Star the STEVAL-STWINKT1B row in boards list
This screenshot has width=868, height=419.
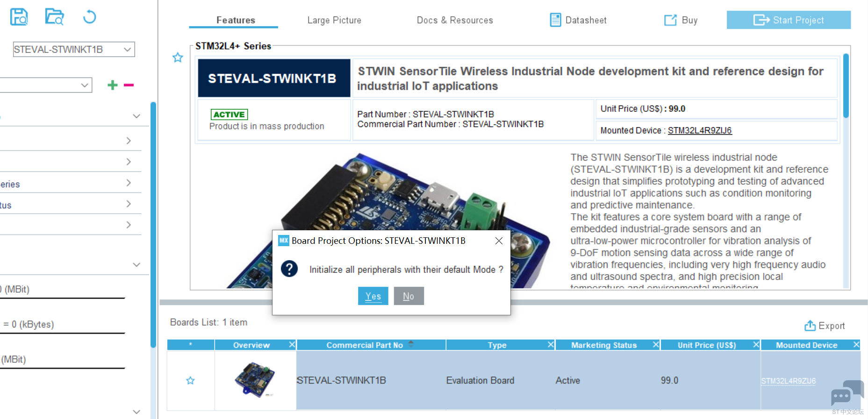coord(190,381)
